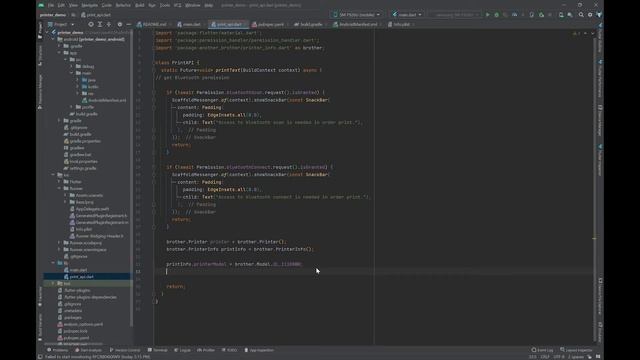The image size is (640, 360).
Task: Open the Layout Inspector
Action: tap(576, 350)
